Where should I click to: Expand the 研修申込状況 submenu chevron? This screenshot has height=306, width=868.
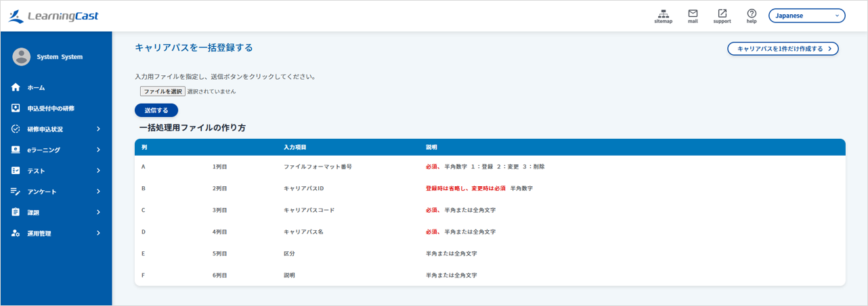click(98, 129)
